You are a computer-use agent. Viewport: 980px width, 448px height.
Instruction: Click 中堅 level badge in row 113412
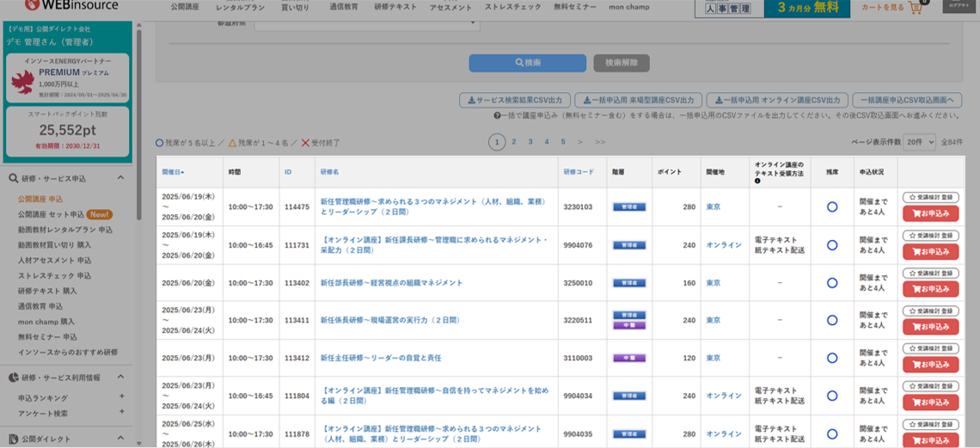click(x=629, y=358)
